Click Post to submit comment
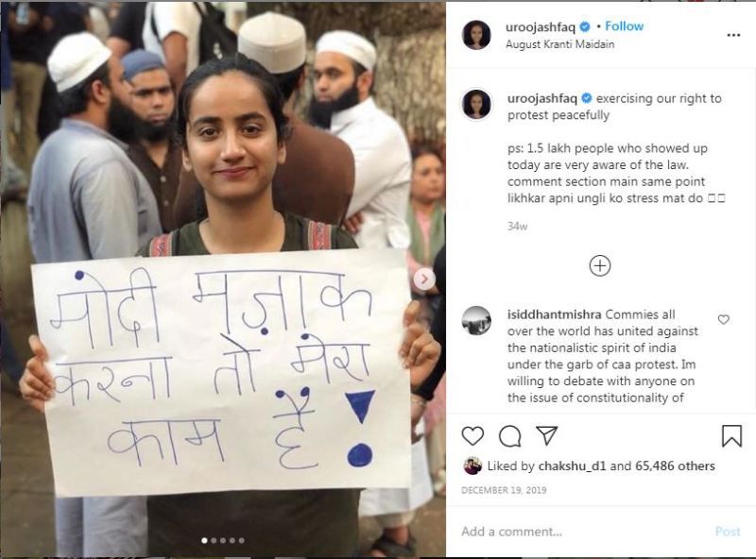Image resolution: width=756 pixels, height=559 pixels. coord(728,532)
